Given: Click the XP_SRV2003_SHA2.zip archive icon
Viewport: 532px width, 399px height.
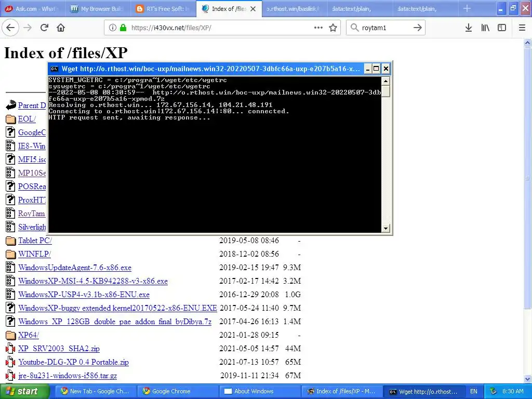Looking at the screenshot, I should [10, 349].
